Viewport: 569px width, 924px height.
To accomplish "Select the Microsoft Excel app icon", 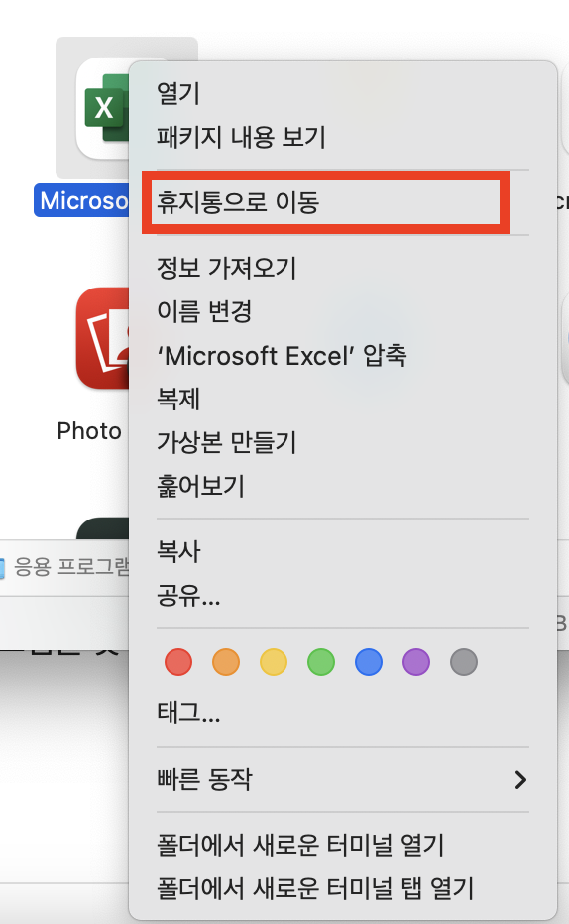I will [103, 108].
